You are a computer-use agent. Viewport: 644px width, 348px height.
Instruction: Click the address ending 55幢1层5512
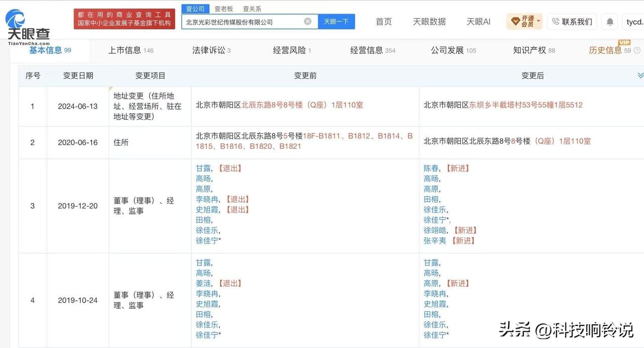pyautogui.click(x=503, y=105)
